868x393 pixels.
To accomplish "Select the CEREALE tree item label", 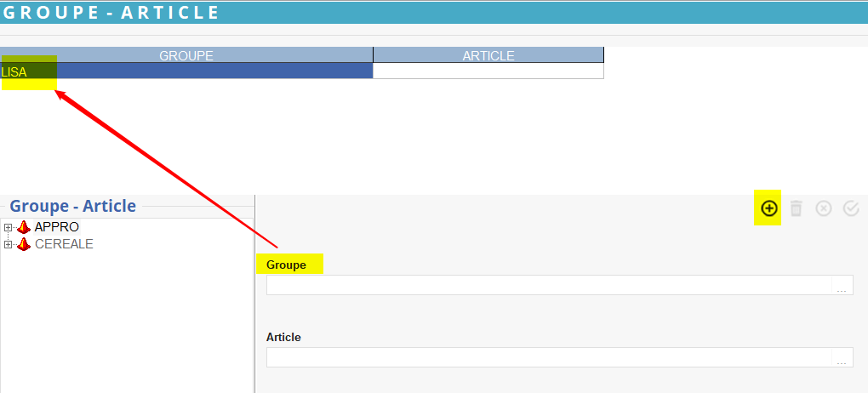I will [x=64, y=244].
